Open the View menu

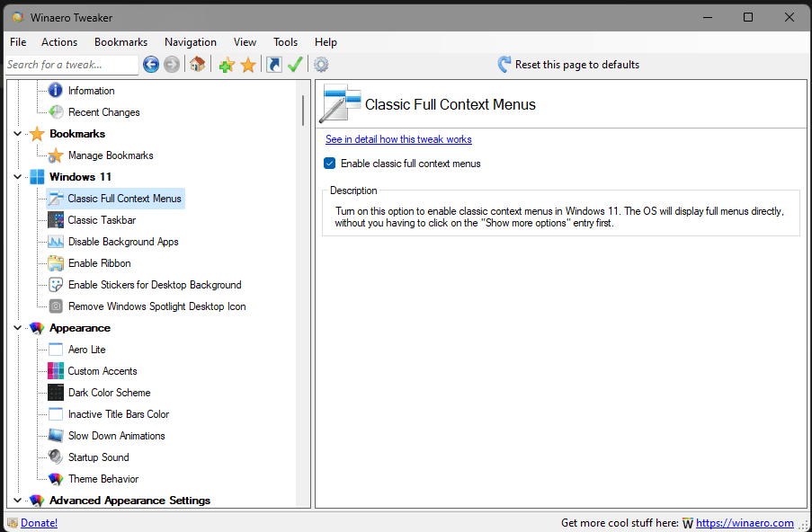coord(245,42)
